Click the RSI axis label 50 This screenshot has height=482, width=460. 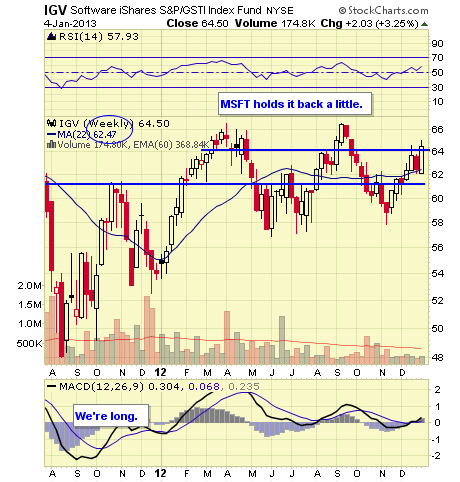coord(437,73)
